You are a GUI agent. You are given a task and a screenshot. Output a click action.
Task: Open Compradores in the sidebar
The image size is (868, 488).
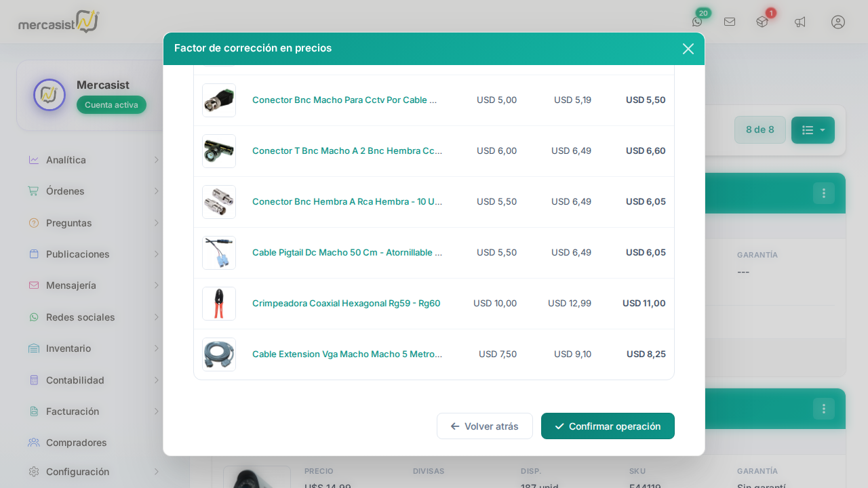coord(76,443)
